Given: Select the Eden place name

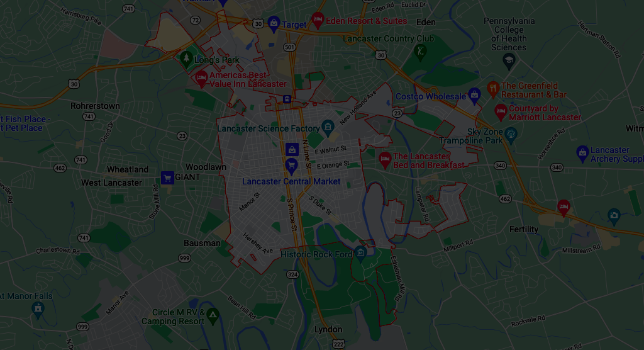Looking at the screenshot, I should pos(426,22).
